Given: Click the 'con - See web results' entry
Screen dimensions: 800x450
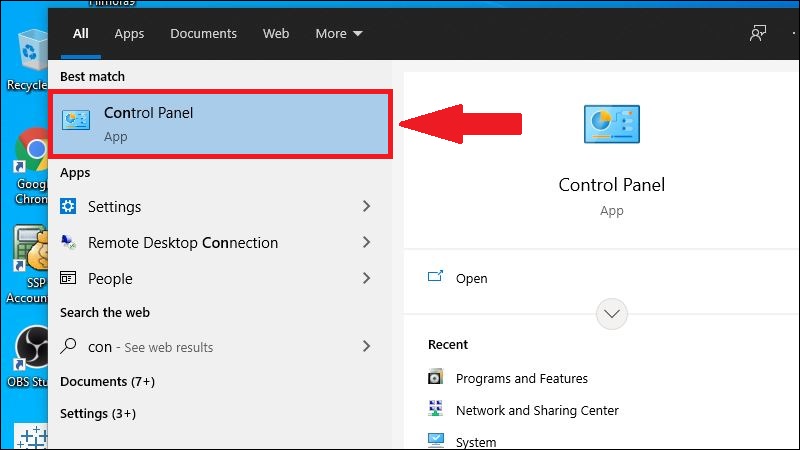Looking at the screenshot, I should (x=151, y=347).
